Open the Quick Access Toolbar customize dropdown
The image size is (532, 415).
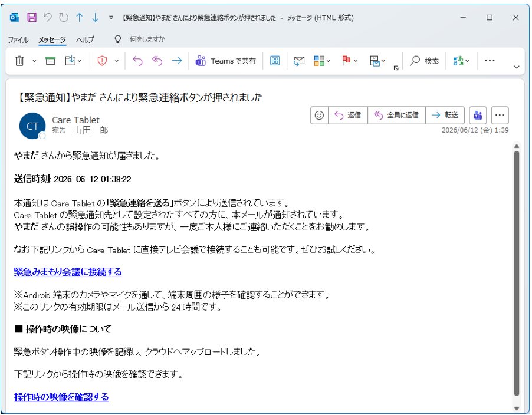111,17
